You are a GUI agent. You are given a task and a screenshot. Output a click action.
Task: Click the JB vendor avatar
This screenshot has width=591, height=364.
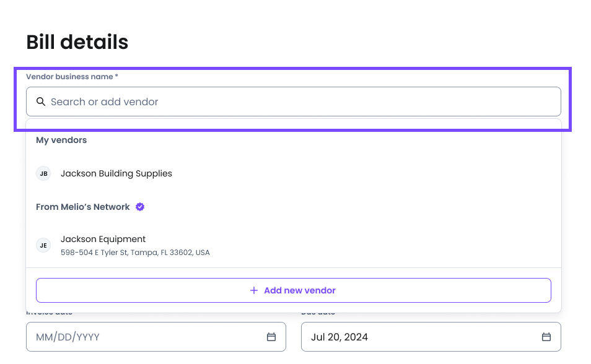pyautogui.click(x=43, y=174)
